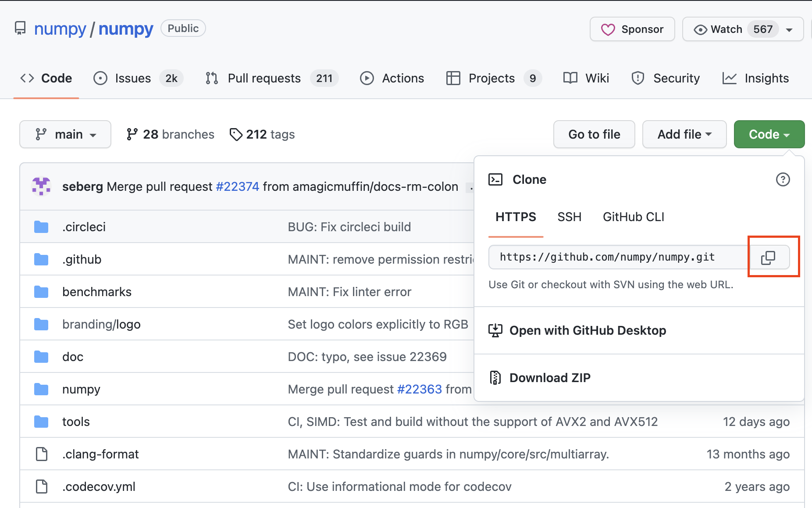The height and width of the screenshot is (508, 812).
Task: Open the .codecov.yml file name
Action: point(99,487)
